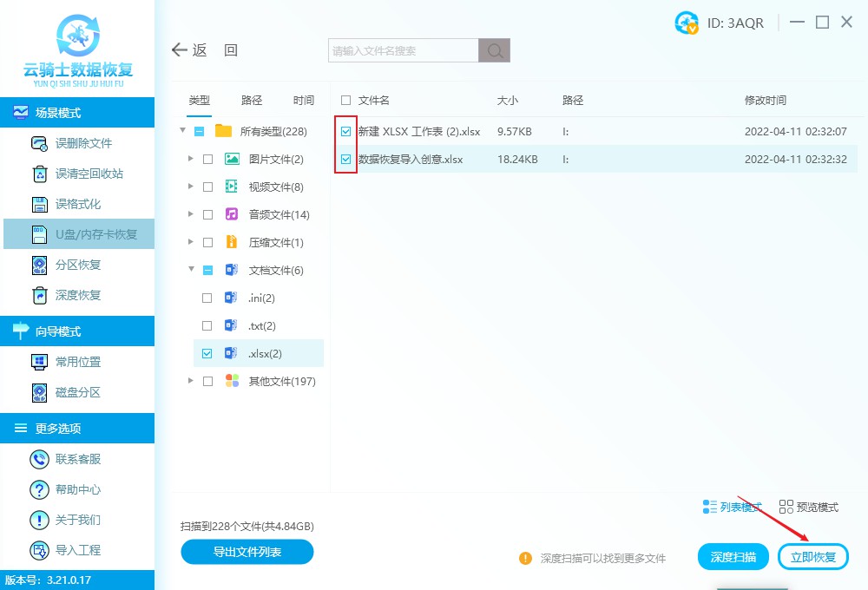Screen dimensions: 868x590
Task: Expand the 音频文件 category
Action: (189, 214)
